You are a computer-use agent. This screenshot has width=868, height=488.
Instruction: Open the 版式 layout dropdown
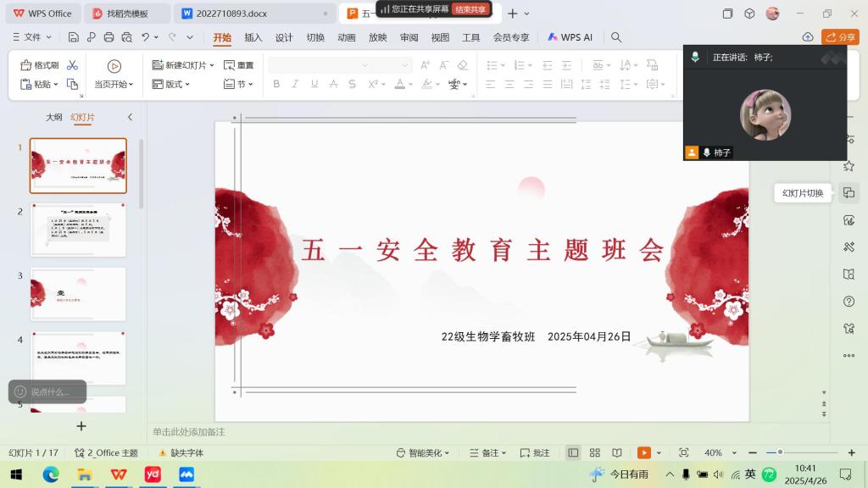(171, 84)
